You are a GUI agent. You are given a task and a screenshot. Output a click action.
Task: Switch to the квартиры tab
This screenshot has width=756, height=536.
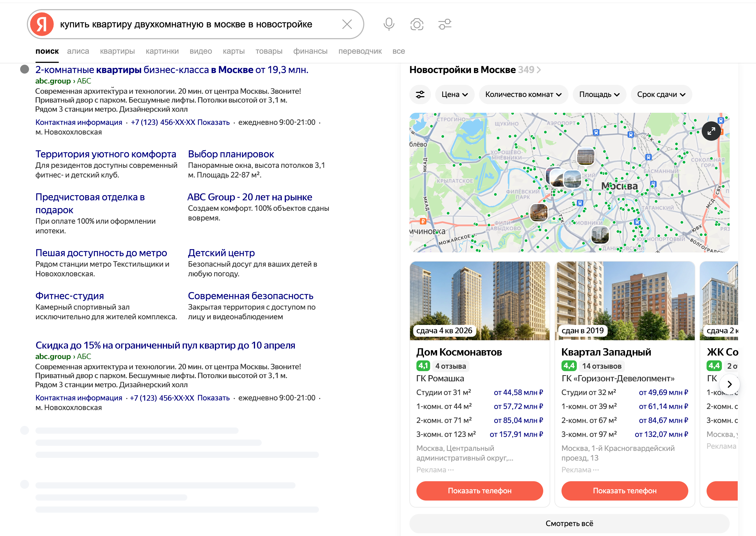click(117, 51)
